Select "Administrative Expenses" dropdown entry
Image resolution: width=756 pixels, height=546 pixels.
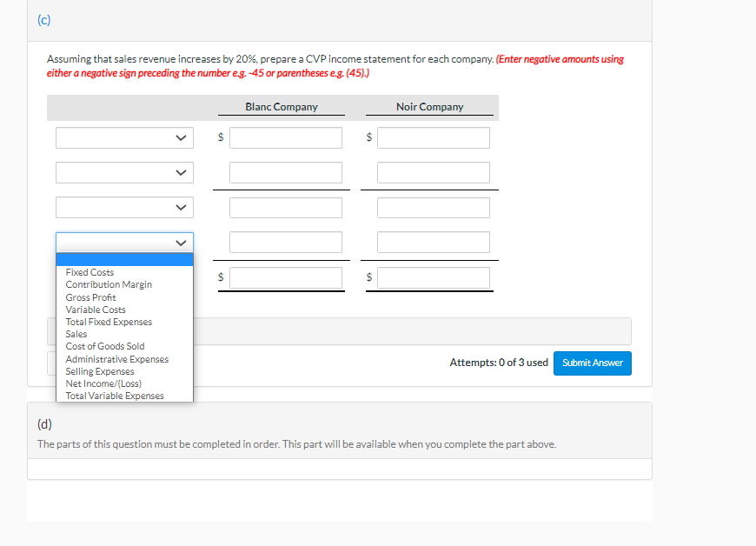(x=116, y=358)
